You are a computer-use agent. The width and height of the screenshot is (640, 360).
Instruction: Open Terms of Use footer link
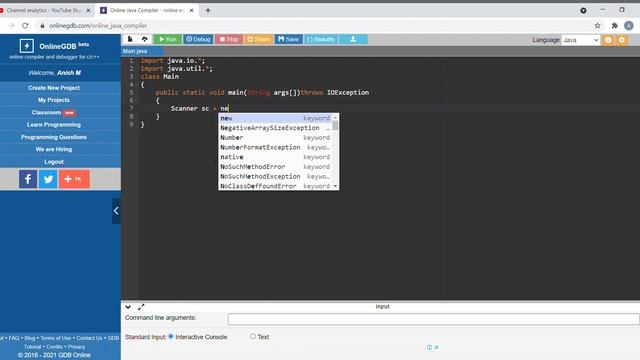point(56,338)
